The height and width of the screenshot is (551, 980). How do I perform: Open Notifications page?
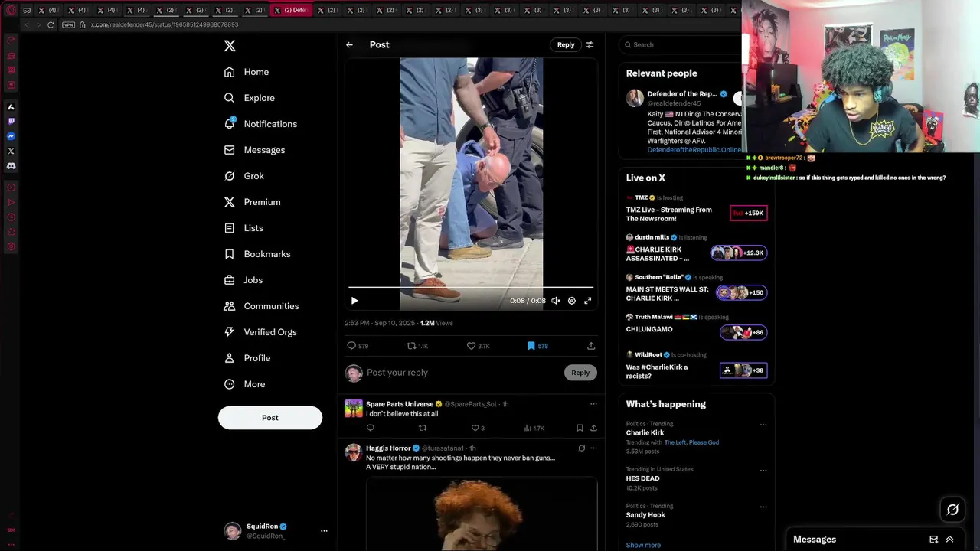click(x=260, y=124)
